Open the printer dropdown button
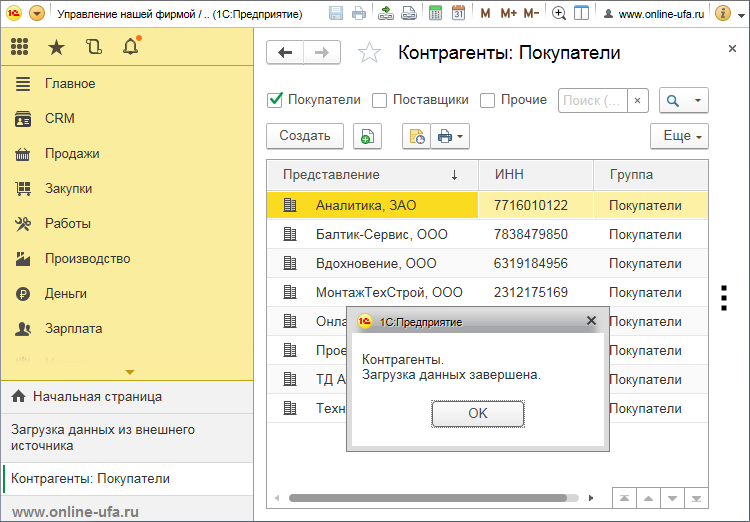This screenshot has width=750, height=522. pos(450,136)
